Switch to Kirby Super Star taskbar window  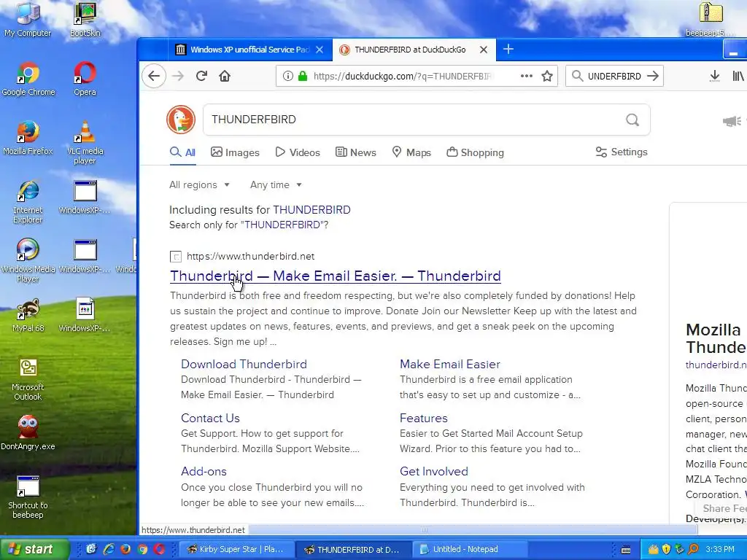click(x=236, y=549)
